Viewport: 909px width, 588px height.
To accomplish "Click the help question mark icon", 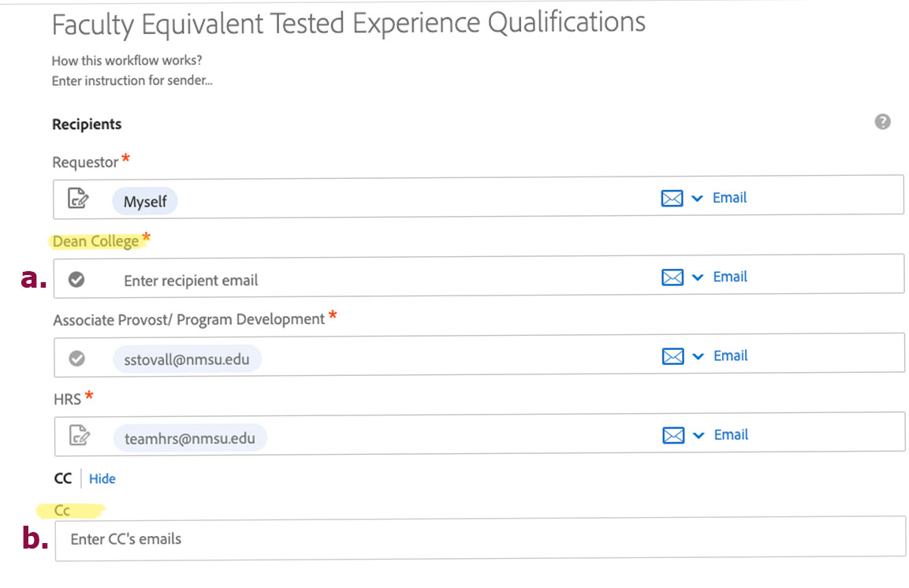I will click(x=882, y=121).
